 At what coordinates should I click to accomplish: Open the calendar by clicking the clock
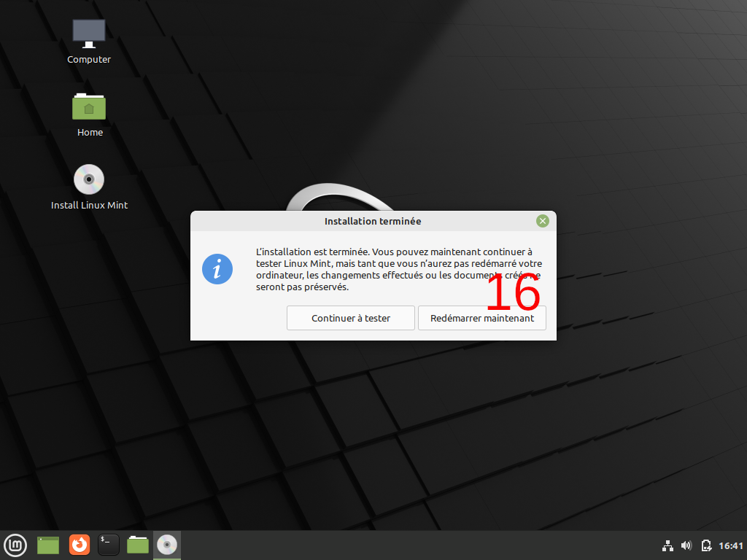point(729,545)
